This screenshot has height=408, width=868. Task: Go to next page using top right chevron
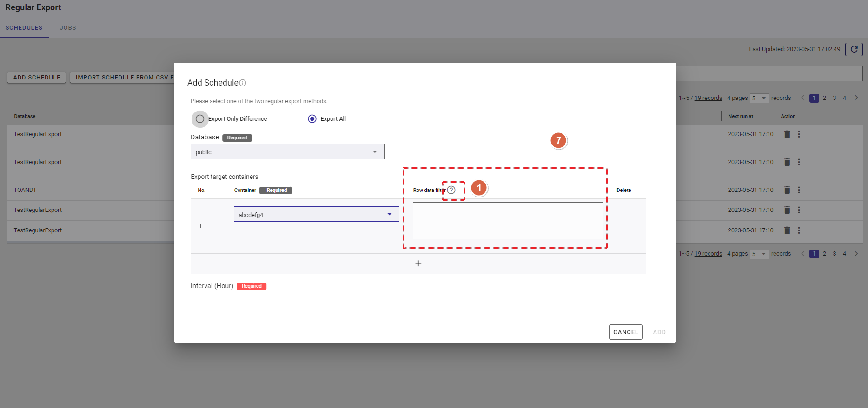[x=856, y=98]
